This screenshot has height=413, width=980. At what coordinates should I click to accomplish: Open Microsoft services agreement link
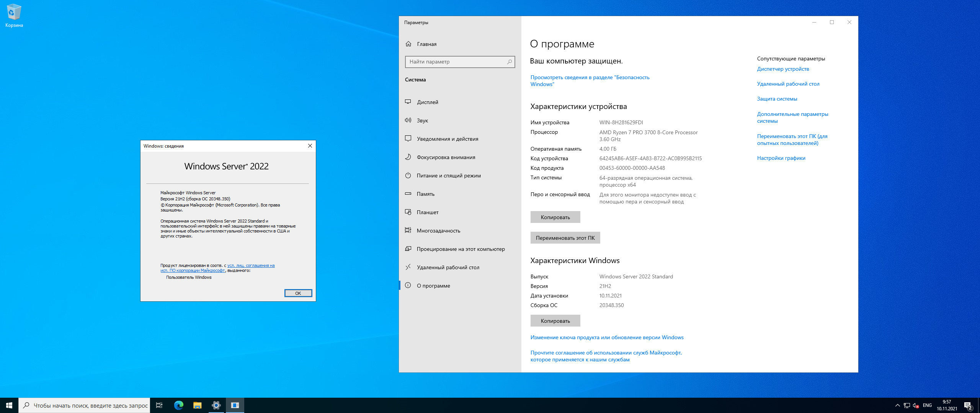point(606,356)
